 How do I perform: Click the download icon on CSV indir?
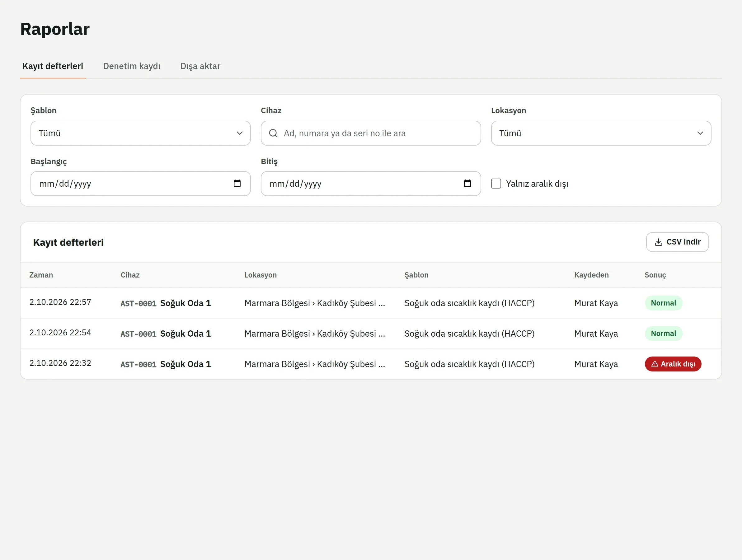pos(658,242)
